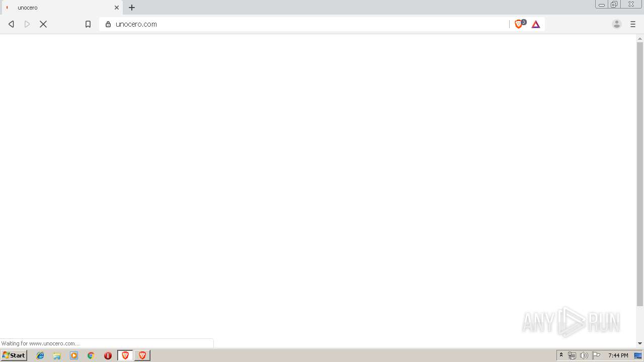Launch Opera from taskbar

[x=108, y=355]
